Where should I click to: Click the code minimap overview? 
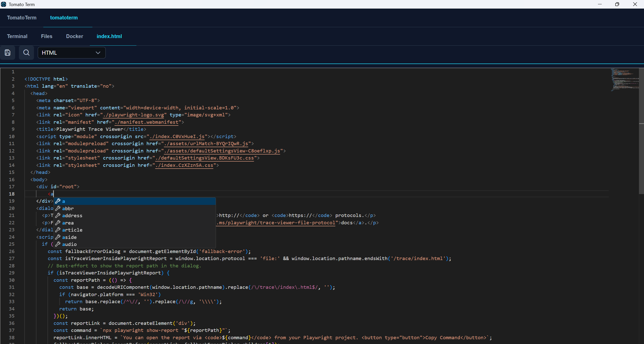click(x=625, y=80)
